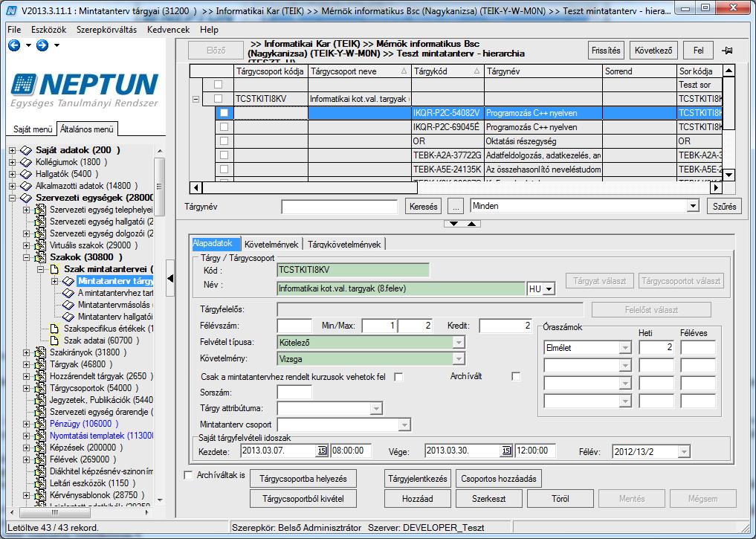This screenshot has height=539, width=756.
Task: Click the Szervezeti egységek open book icon
Action: point(25,199)
